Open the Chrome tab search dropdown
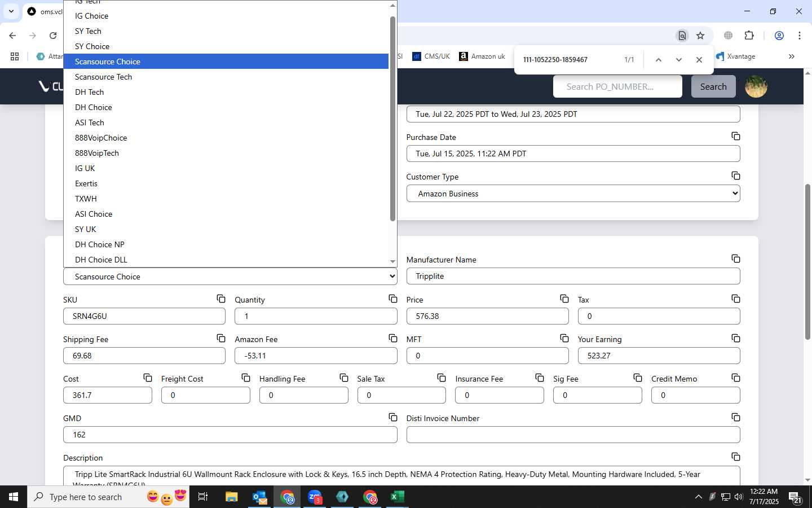The width and height of the screenshot is (812, 508). (11, 11)
